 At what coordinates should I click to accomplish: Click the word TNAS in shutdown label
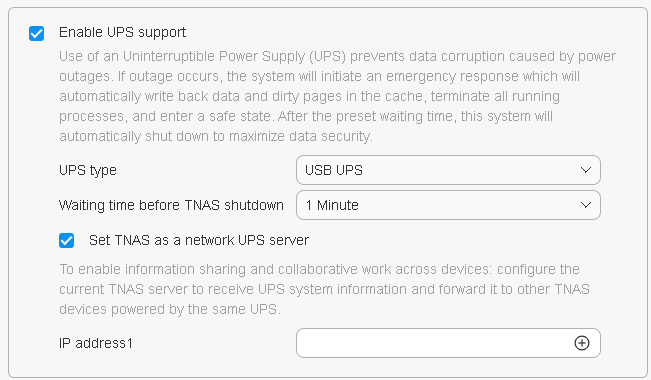pyautogui.click(x=202, y=205)
